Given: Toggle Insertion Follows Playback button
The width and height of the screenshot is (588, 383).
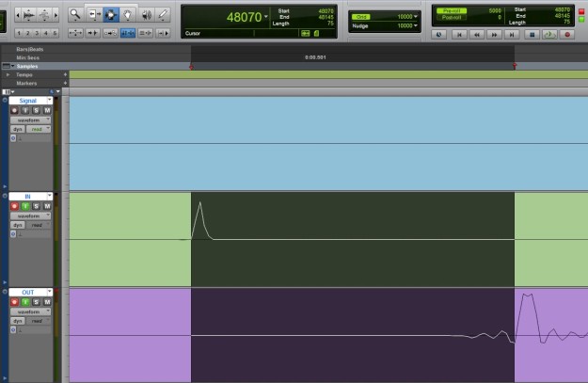Looking at the screenshot, I should pos(163,33).
